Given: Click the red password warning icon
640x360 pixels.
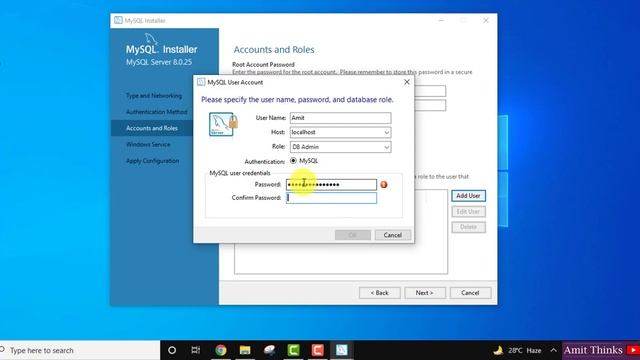Looking at the screenshot, I should 384,184.
